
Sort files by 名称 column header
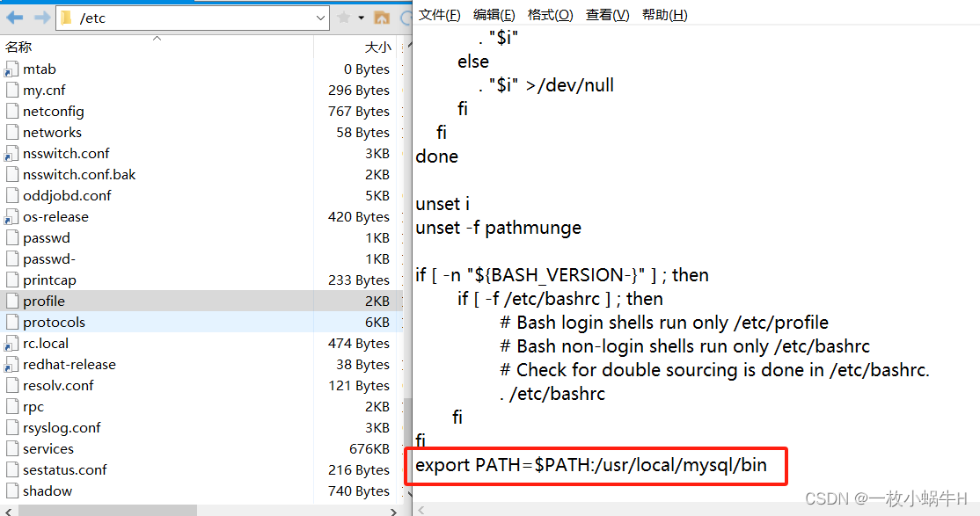click(19, 47)
